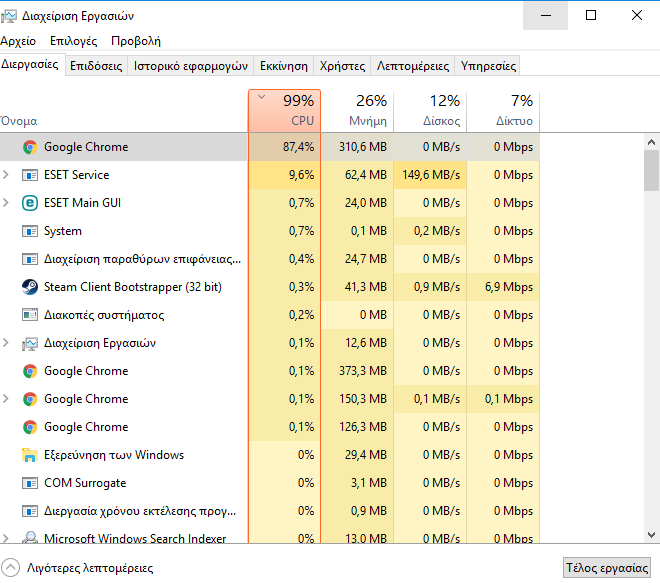Viewport: 660px width, 583px height.
Task: Select the Διεργασίες tab
Action: pyautogui.click(x=30, y=64)
